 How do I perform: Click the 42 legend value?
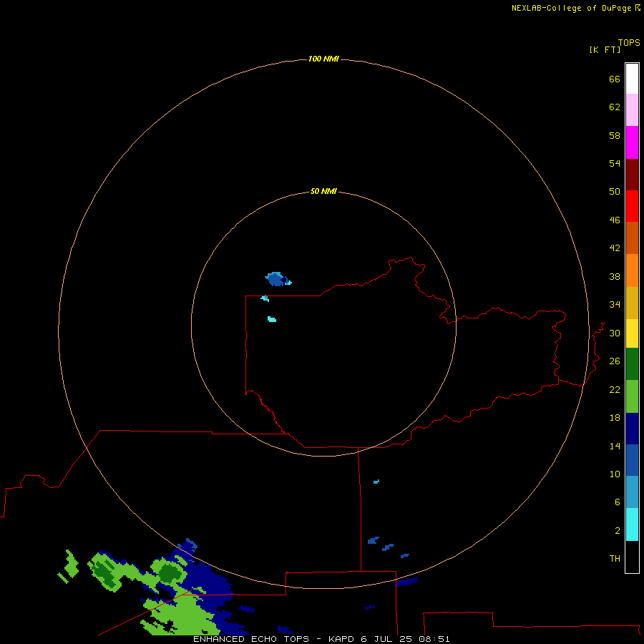coord(615,248)
